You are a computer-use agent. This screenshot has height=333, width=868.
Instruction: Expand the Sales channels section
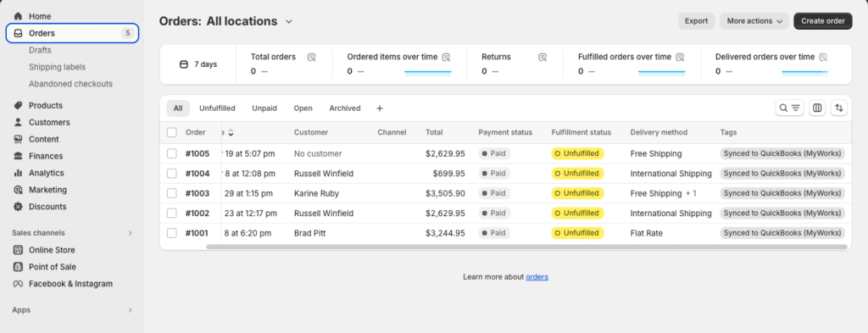pos(130,233)
